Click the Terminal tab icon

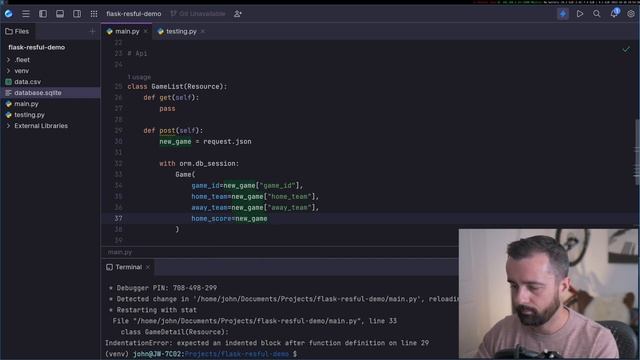(109, 267)
